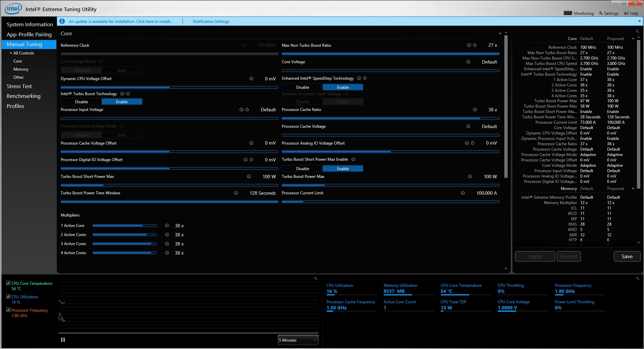Viewport: 644px width, 349px height.
Task: Toggle CPU Core Temperature graph checkbox
Action: [x=8, y=283]
